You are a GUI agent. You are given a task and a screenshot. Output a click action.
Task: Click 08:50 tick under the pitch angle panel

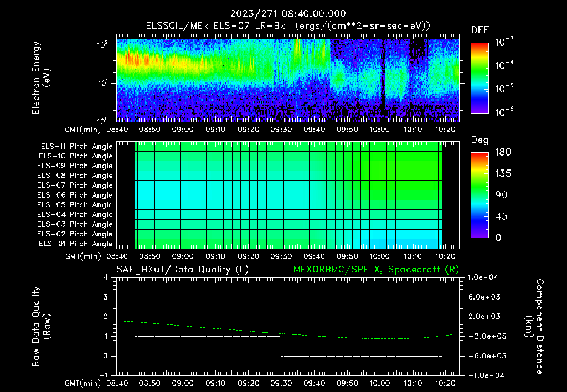pos(150,256)
